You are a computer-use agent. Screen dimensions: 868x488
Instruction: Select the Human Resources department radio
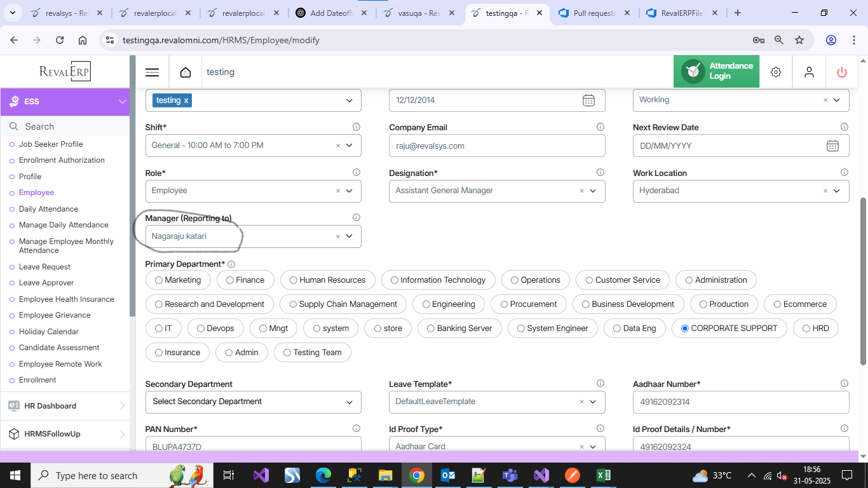[294, 280]
